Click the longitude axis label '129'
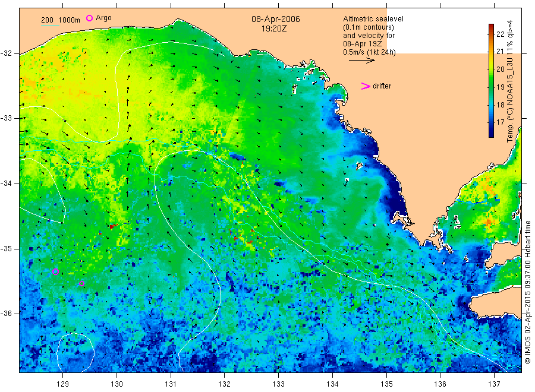Image resolution: width=535 pixels, height=392 pixels. click(63, 384)
